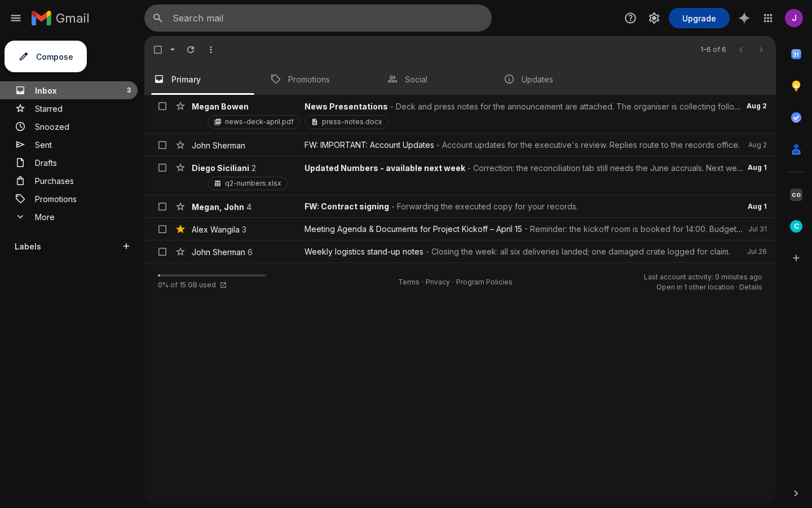Open Google Tasks side panel icon
This screenshot has height=508, width=812.
(x=796, y=117)
